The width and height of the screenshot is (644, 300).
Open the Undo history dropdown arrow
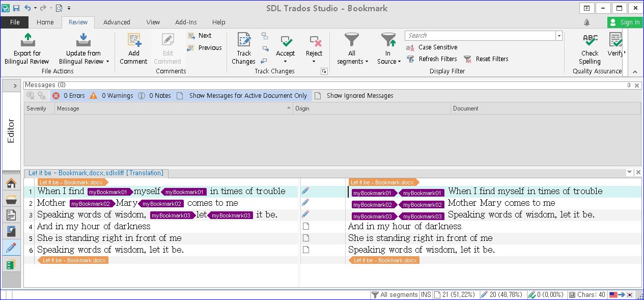point(35,8)
